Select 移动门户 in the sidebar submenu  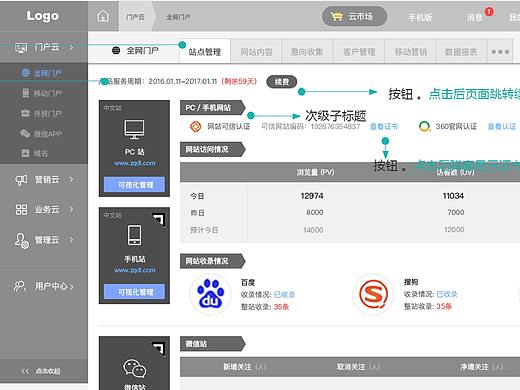pos(47,93)
